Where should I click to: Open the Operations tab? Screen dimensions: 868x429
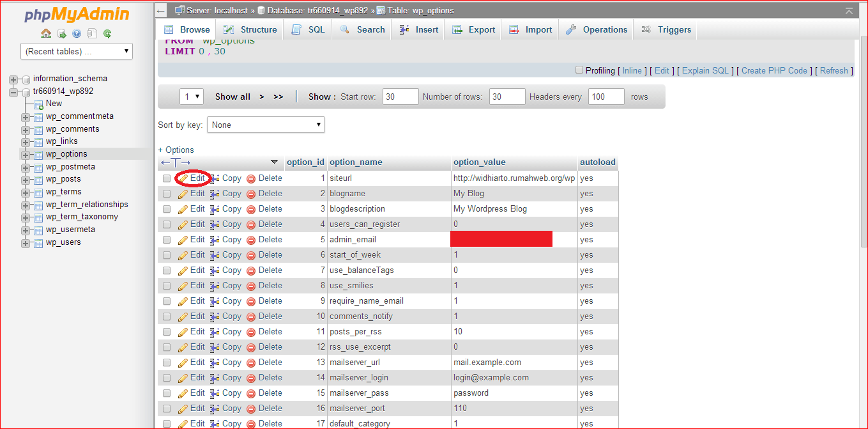(x=597, y=29)
